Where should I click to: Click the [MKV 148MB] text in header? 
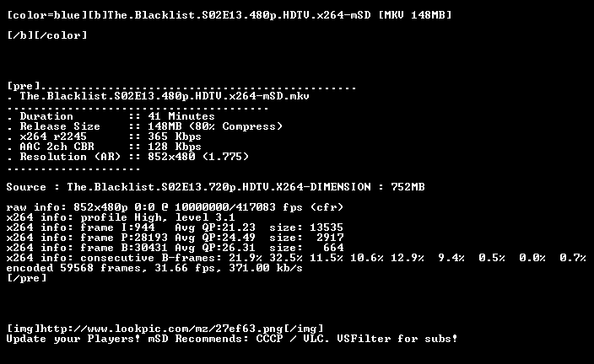(x=415, y=15)
